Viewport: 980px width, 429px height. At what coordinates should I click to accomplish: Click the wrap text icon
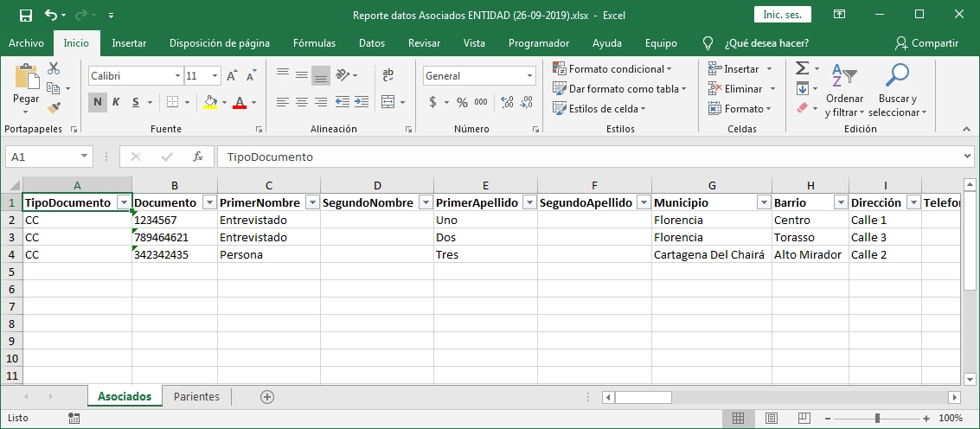[x=388, y=76]
